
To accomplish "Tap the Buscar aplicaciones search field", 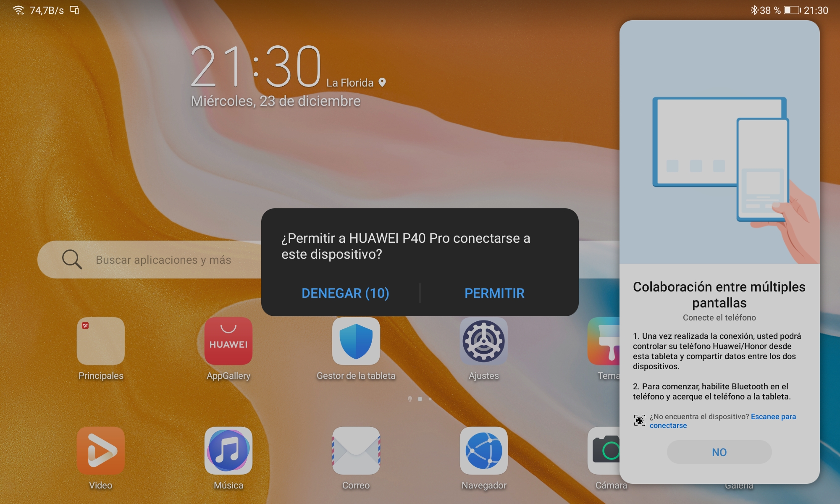I will (163, 260).
